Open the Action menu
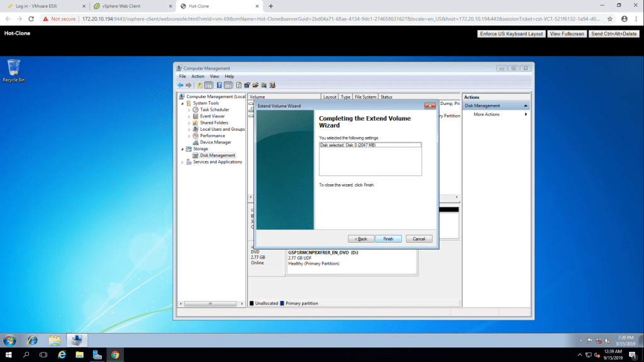 [198, 76]
